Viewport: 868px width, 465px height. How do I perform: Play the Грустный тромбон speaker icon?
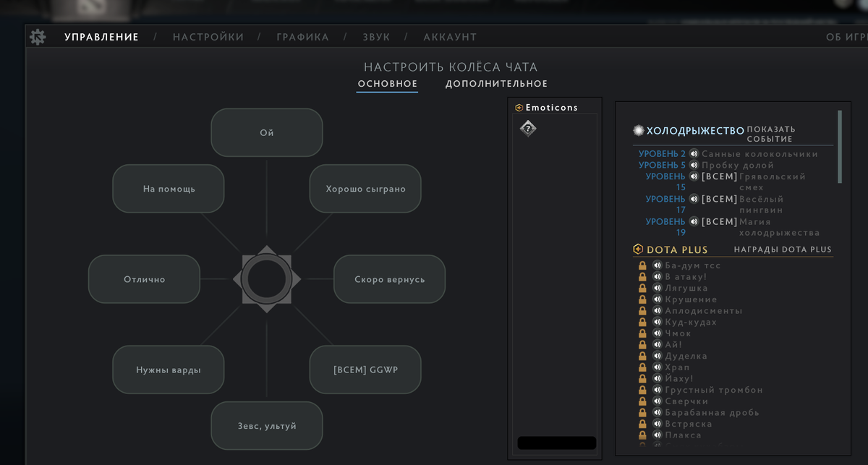click(x=657, y=390)
